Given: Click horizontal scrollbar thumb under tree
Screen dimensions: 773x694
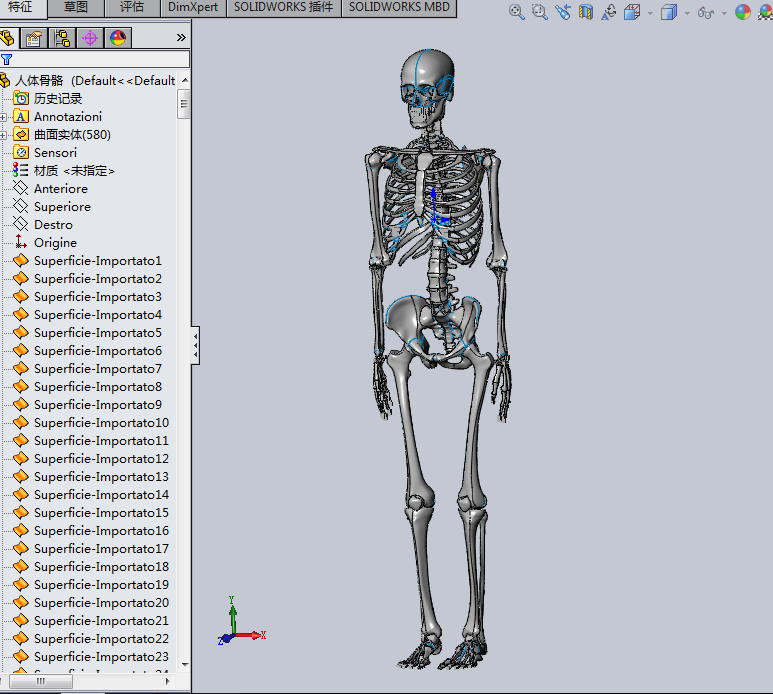Looking at the screenshot, I should point(40,681).
